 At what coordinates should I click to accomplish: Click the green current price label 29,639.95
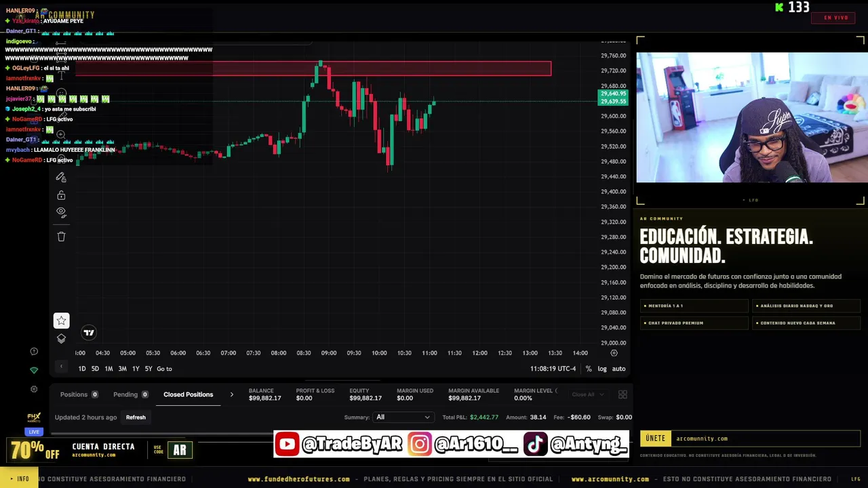click(613, 102)
